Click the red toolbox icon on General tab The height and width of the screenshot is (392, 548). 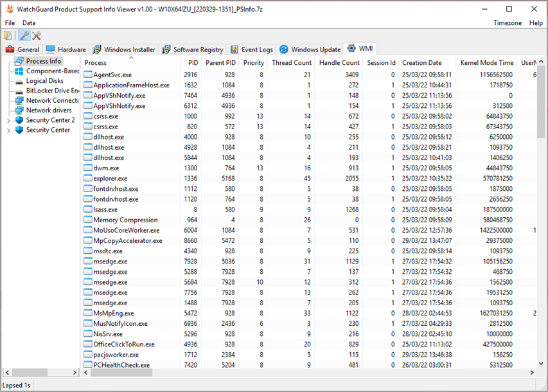(x=12, y=48)
